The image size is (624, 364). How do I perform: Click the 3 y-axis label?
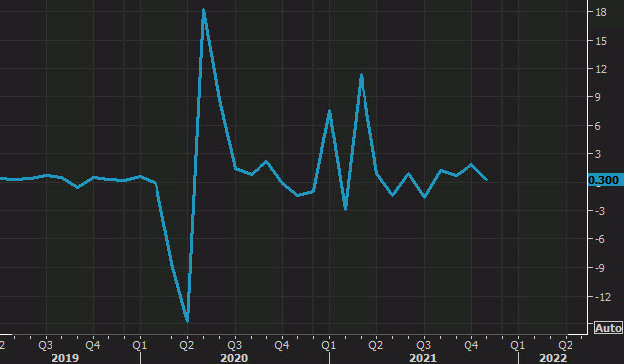click(x=597, y=154)
